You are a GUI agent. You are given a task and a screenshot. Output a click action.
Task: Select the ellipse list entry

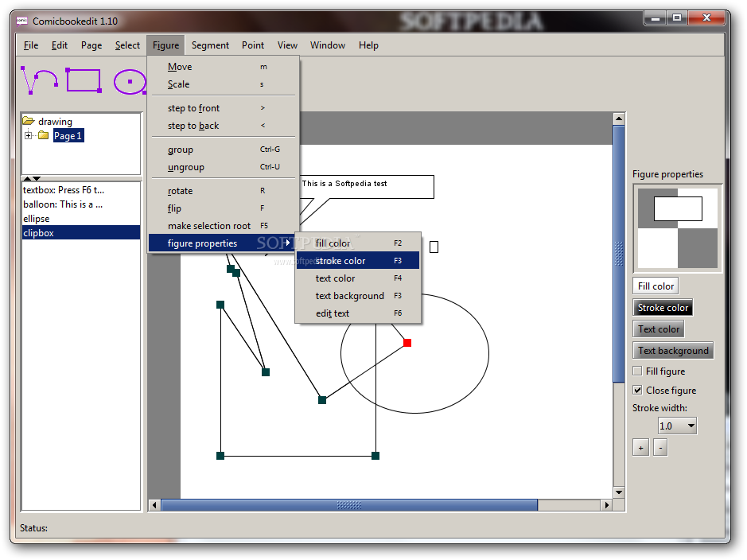coord(81,219)
